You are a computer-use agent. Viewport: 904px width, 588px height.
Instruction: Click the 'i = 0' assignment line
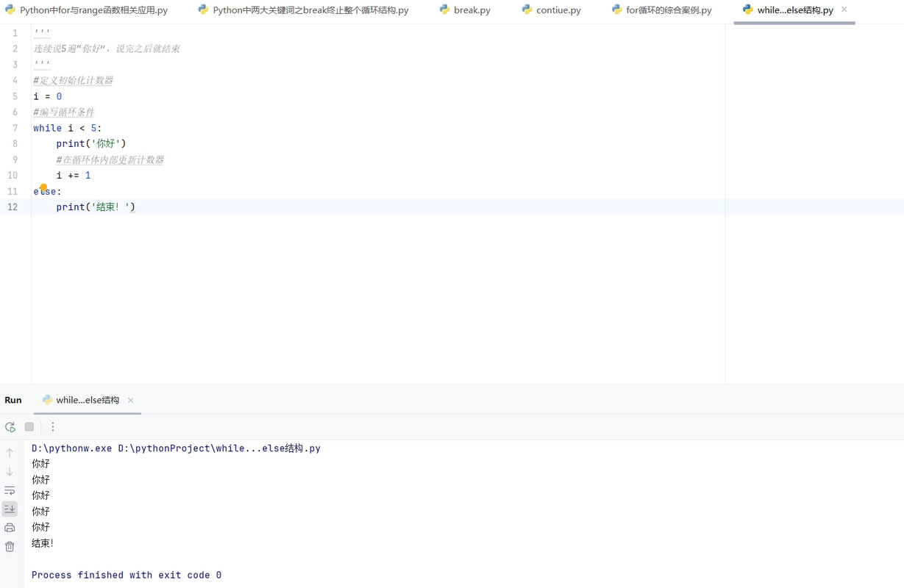48,96
